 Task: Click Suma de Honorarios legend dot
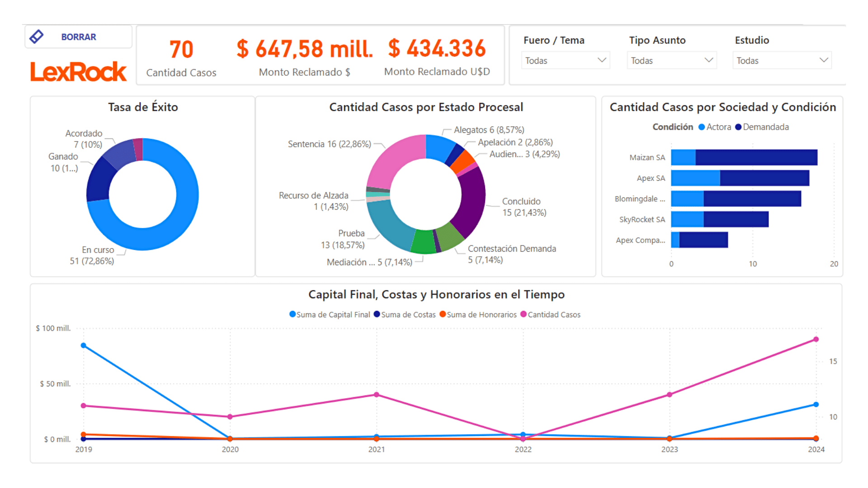tap(443, 314)
